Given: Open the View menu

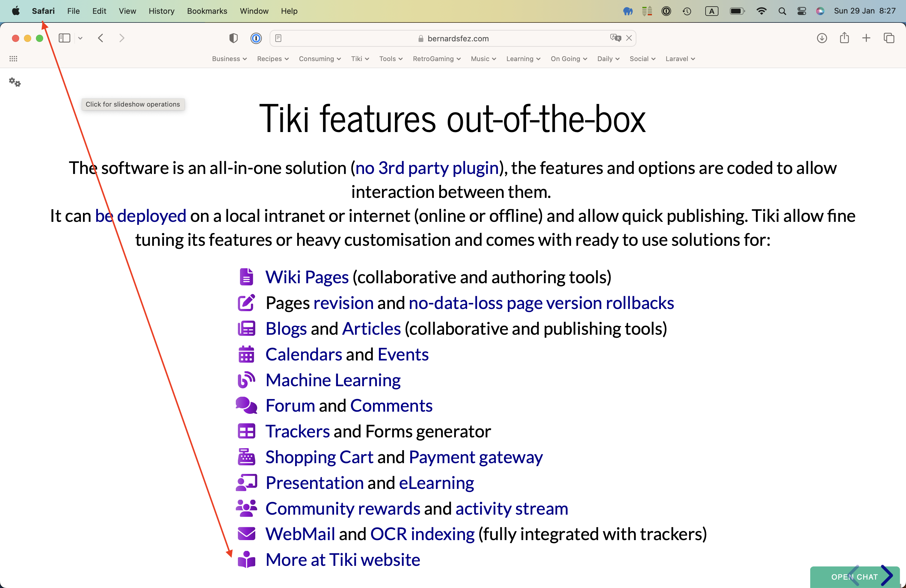Looking at the screenshot, I should (x=127, y=11).
